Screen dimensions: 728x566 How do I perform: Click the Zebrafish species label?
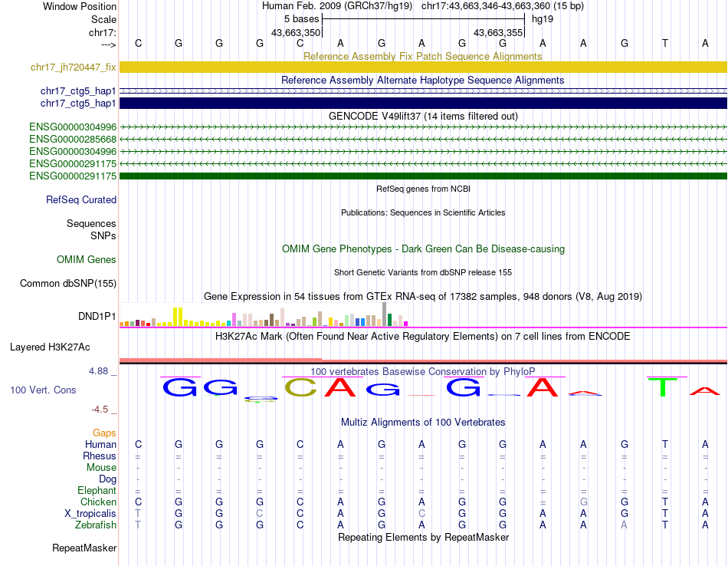tap(96, 525)
